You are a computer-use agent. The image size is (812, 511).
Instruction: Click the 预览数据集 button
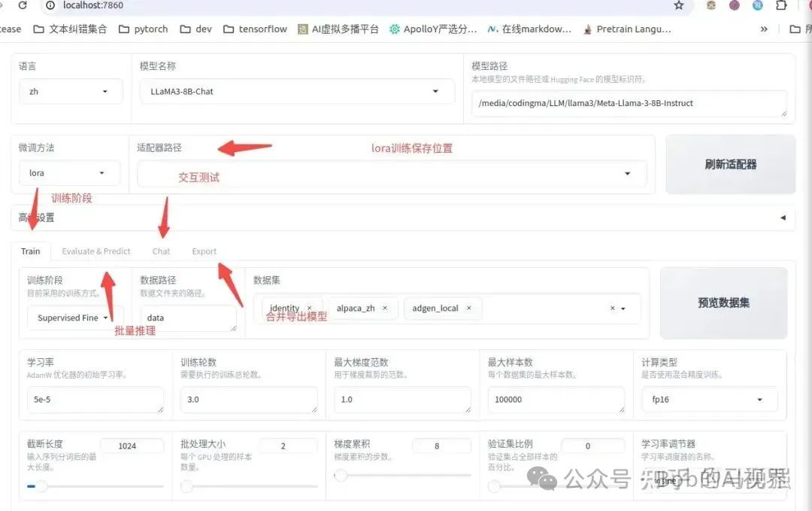pyautogui.click(x=723, y=303)
